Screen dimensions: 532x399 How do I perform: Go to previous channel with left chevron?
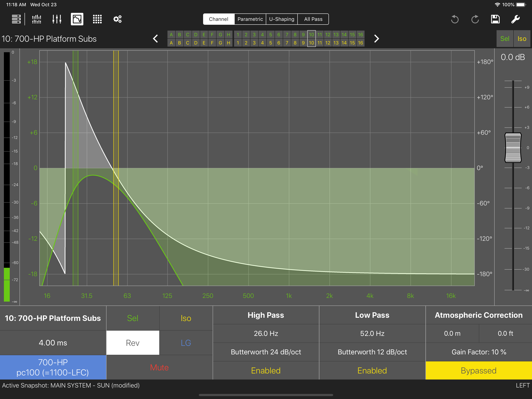click(x=156, y=39)
